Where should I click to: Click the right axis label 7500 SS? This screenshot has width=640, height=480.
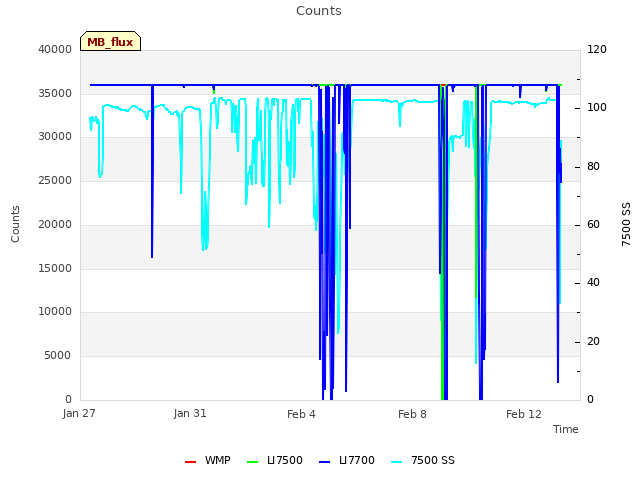[x=626, y=224]
